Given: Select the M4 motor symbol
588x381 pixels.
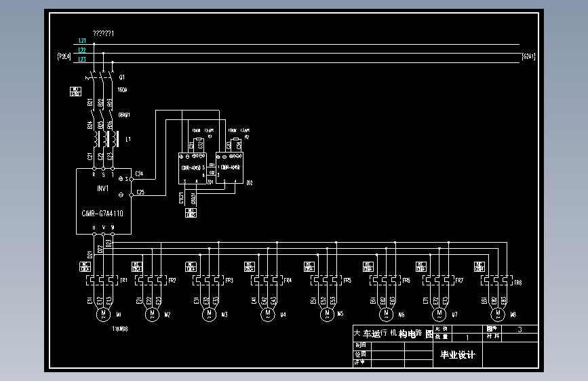Looking at the screenshot, I should click(x=268, y=315).
